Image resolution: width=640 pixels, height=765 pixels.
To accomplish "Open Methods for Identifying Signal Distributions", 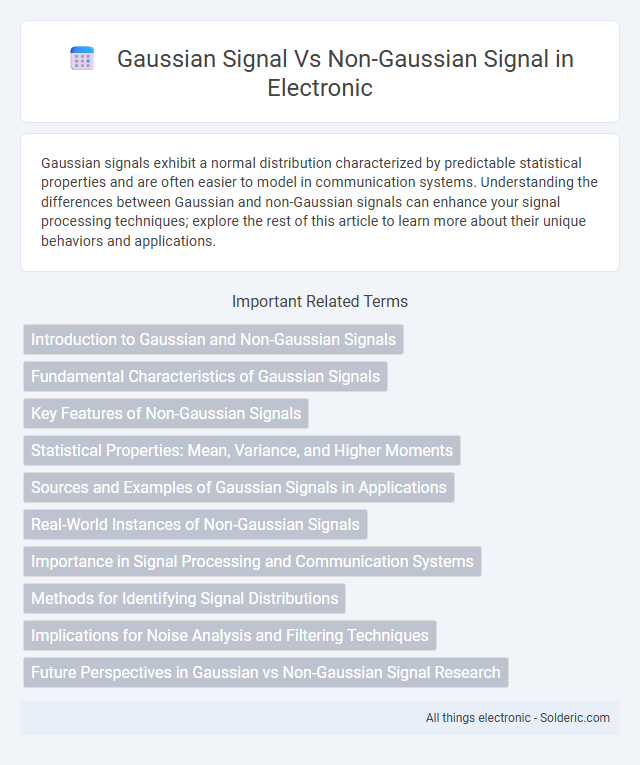I will coord(184,599).
